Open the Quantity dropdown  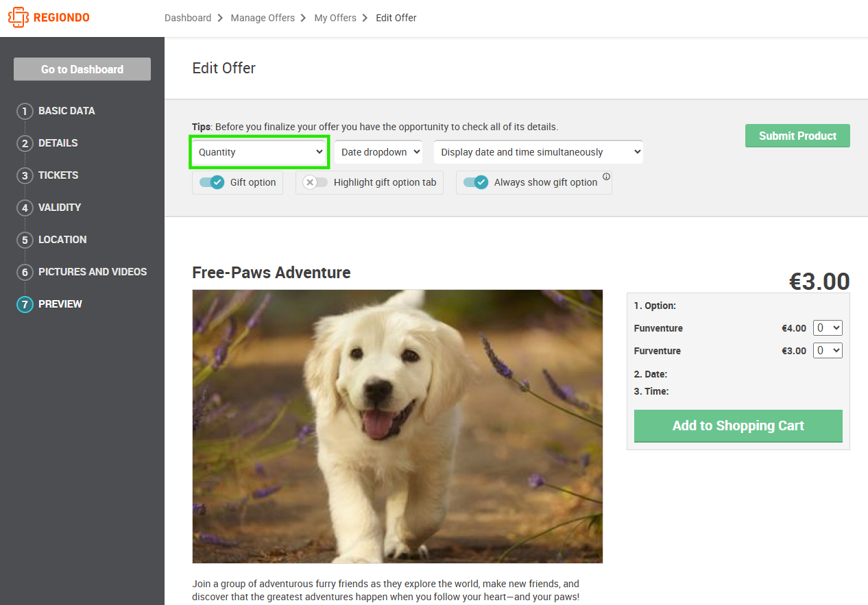coord(259,152)
